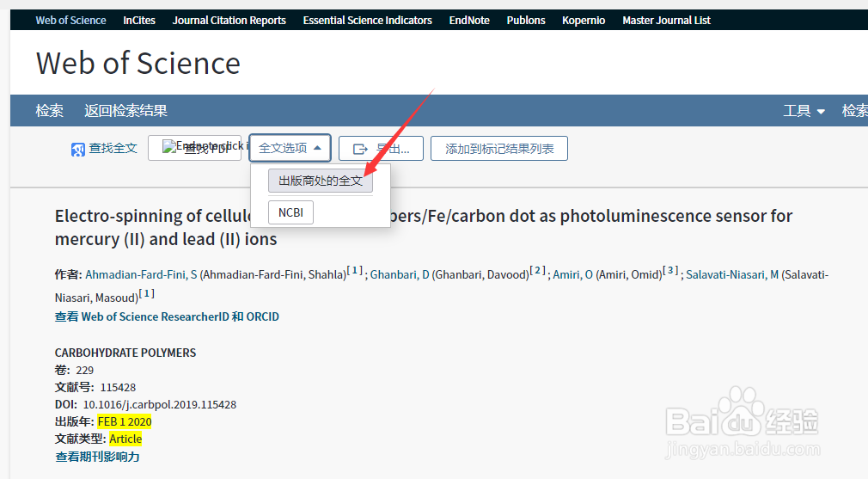Click the caret beside 工具
Viewport: 868px width, 479px height.
tap(821, 111)
